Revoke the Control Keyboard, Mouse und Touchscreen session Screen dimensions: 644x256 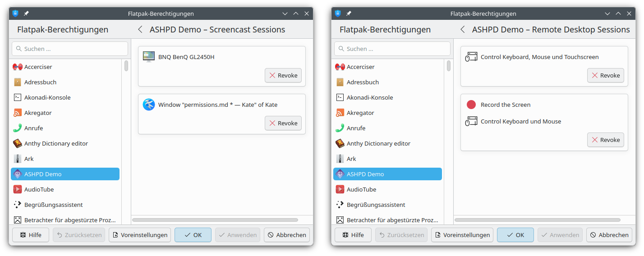point(606,75)
